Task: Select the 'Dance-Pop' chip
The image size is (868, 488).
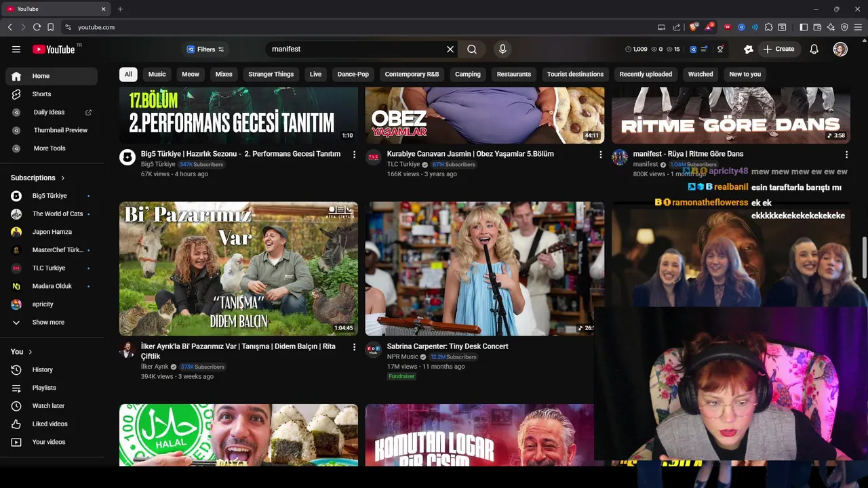Action: click(353, 74)
